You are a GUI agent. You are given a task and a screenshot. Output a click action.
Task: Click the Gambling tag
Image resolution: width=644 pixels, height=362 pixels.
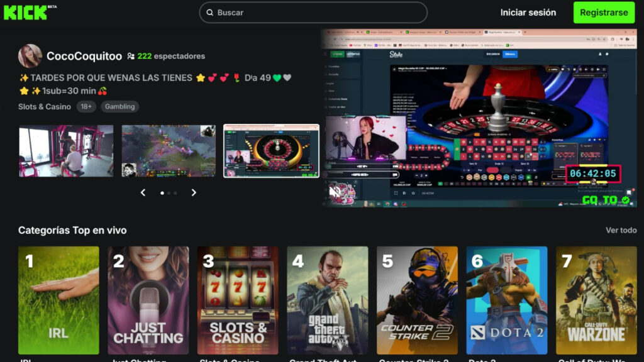119,107
